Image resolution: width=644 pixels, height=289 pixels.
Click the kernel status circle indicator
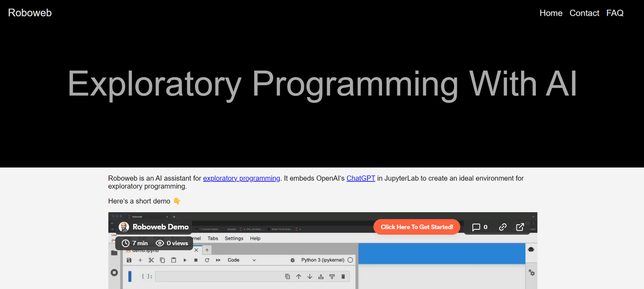[350, 260]
